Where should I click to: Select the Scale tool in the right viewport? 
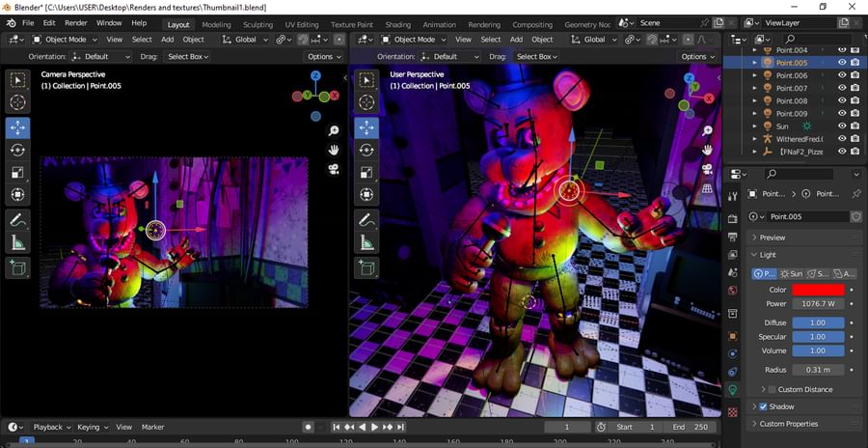(366, 173)
